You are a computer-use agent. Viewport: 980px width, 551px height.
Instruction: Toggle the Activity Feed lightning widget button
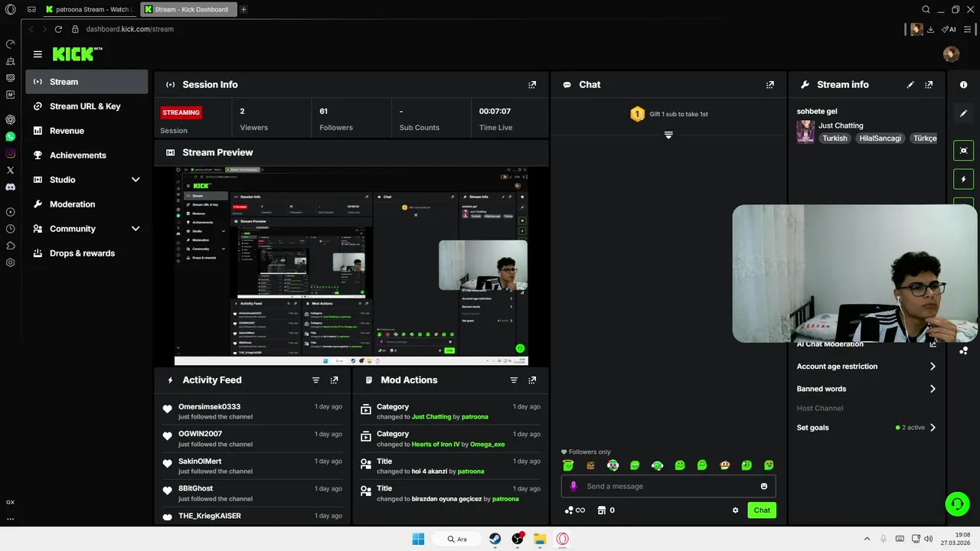964,179
